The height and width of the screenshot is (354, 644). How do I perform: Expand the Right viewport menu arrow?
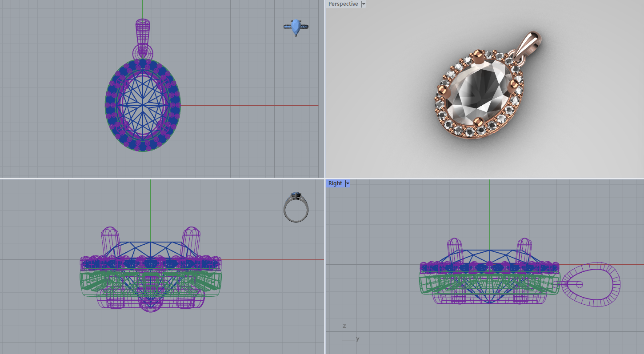pyautogui.click(x=348, y=183)
